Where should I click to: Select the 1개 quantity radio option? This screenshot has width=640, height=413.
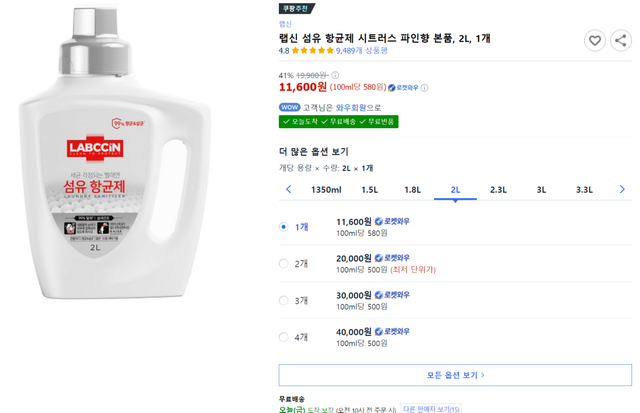(x=284, y=227)
